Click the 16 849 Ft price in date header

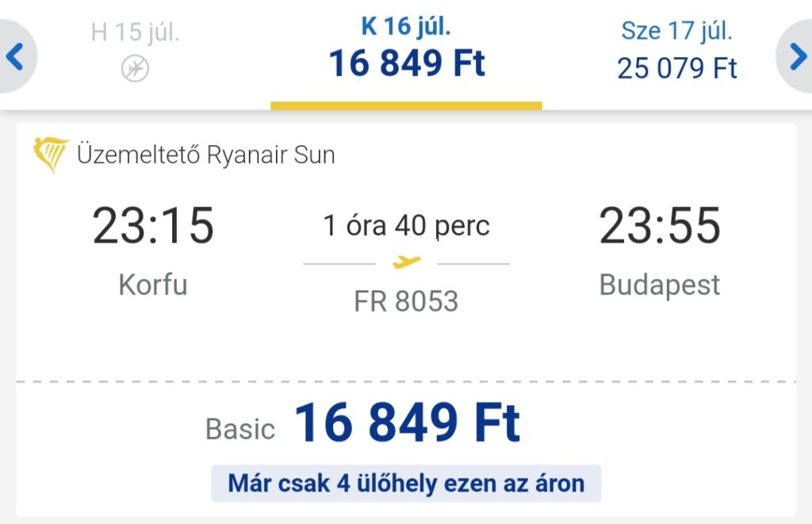(x=407, y=63)
